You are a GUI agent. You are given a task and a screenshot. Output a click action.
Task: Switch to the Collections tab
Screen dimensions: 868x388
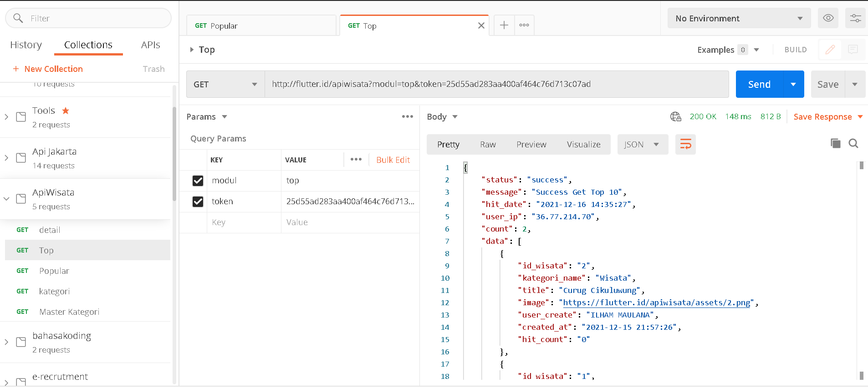88,45
